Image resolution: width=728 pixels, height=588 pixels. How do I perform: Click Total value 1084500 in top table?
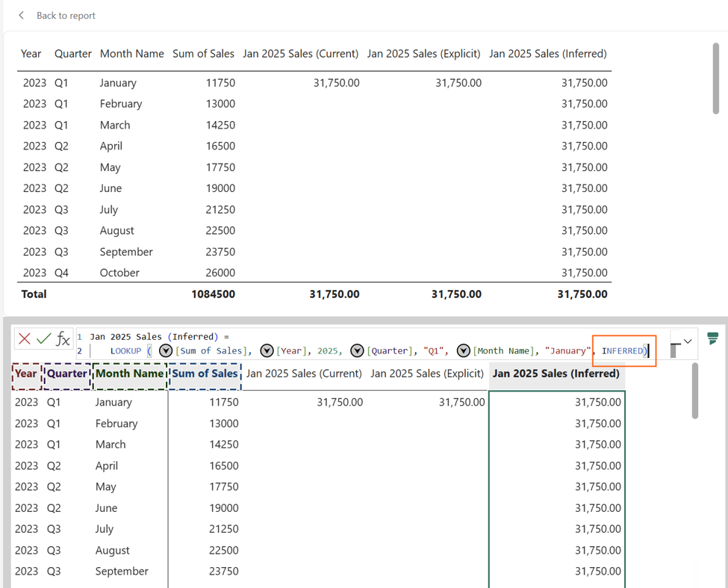tap(213, 294)
